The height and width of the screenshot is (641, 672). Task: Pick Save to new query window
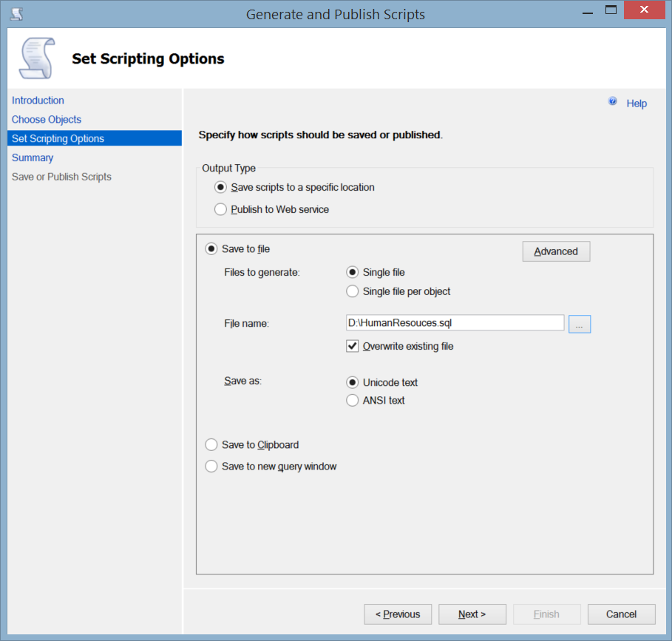click(211, 467)
